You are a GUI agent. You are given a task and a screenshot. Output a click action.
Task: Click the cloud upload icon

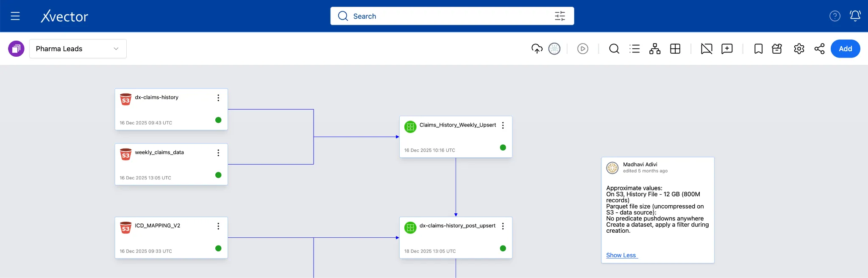(x=537, y=49)
